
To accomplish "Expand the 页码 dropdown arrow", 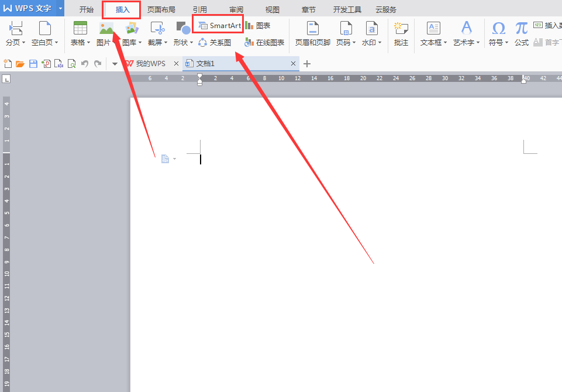I will click(354, 43).
